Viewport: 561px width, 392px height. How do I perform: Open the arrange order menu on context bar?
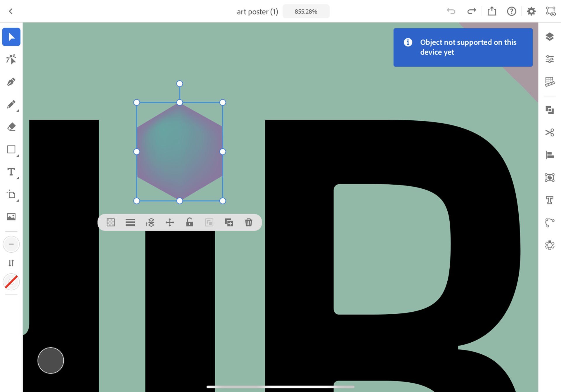pyautogui.click(x=150, y=222)
